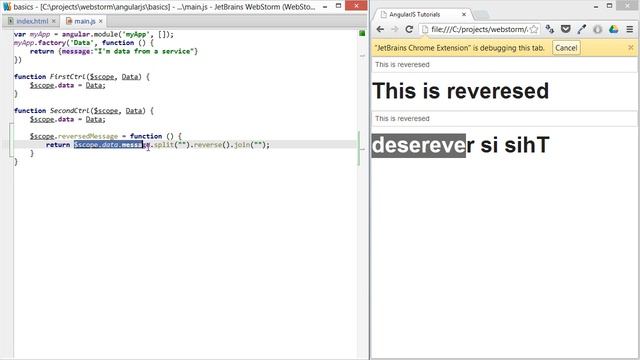
Task: Click the Chrome forward arrow
Action: click(x=394, y=29)
